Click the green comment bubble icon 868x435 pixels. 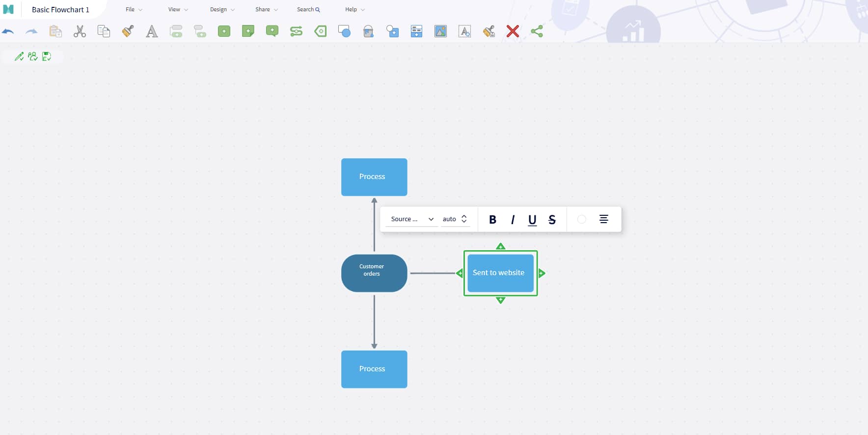(x=272, y=31)
